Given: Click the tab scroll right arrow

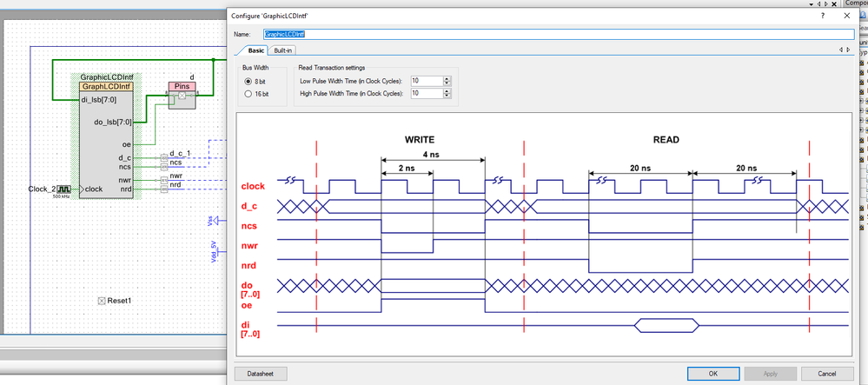Looking at the screenshot, I should (x=848, y=50).
